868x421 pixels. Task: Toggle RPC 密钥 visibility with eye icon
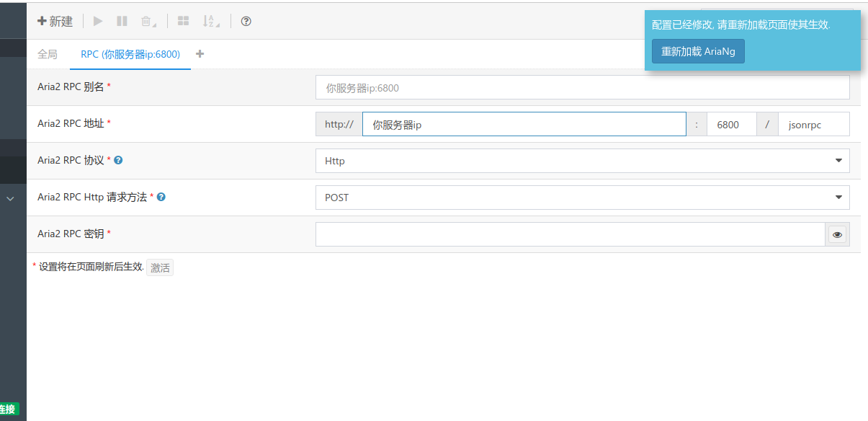pyautogui.click(x=837, y=234)
